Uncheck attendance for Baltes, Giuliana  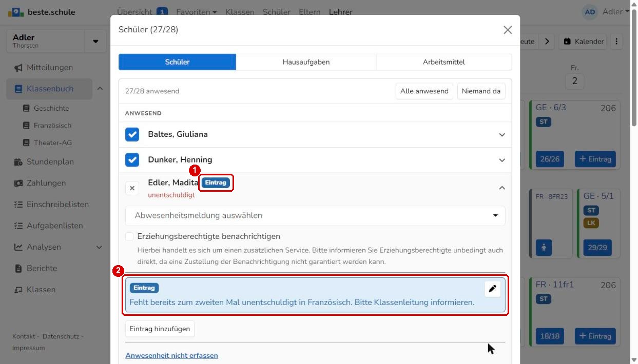[x=132, y=134]
